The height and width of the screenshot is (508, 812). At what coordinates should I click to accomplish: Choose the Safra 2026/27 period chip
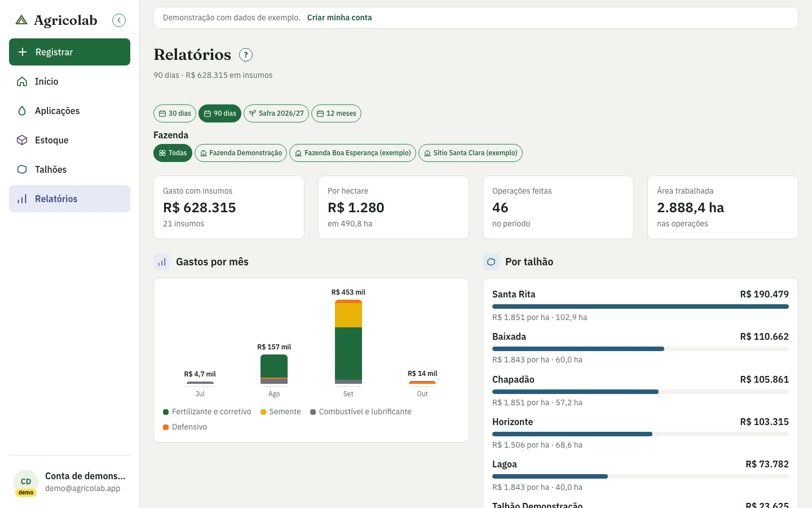coord(276,113)
